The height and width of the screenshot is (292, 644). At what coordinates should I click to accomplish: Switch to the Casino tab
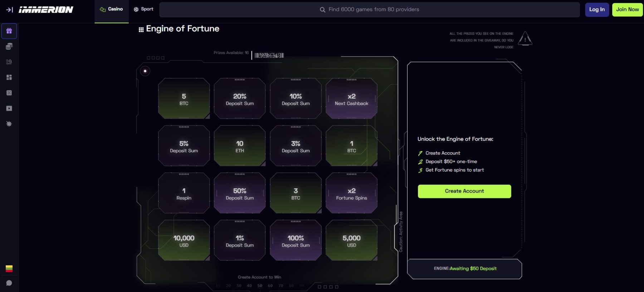coord(112,9)
